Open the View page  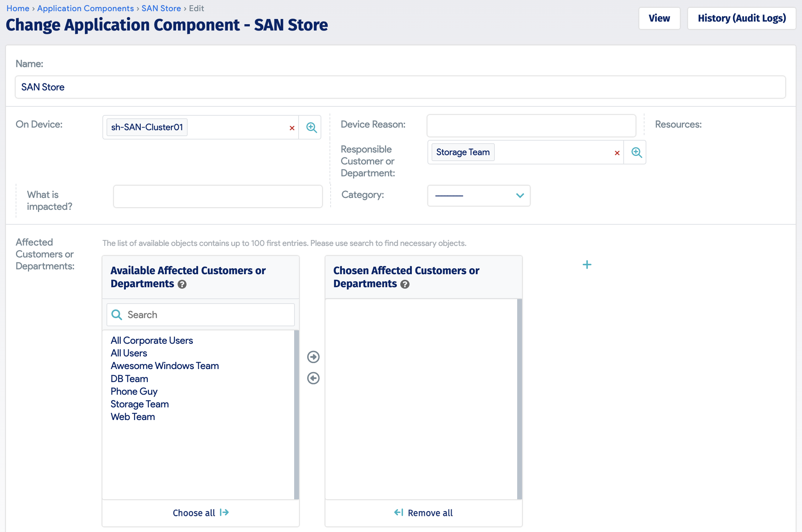coord(659,18)
